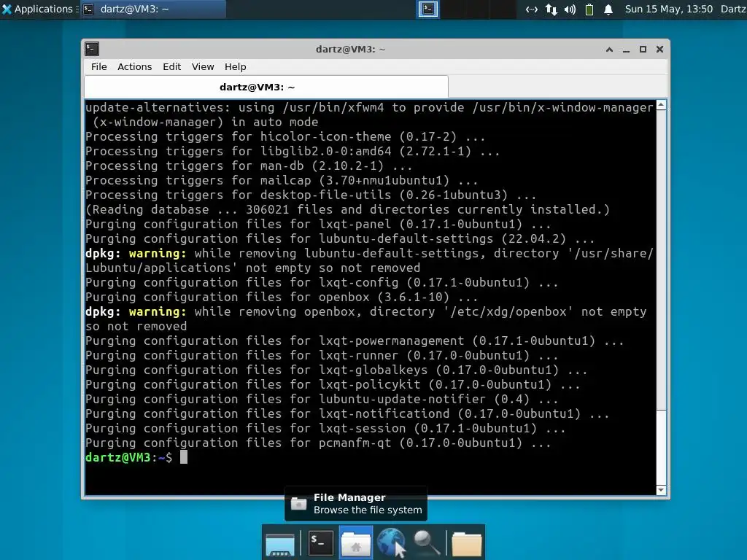Close the terminal window
The height and width of the screenshot is (560, 747).
(x=659, y=49)
